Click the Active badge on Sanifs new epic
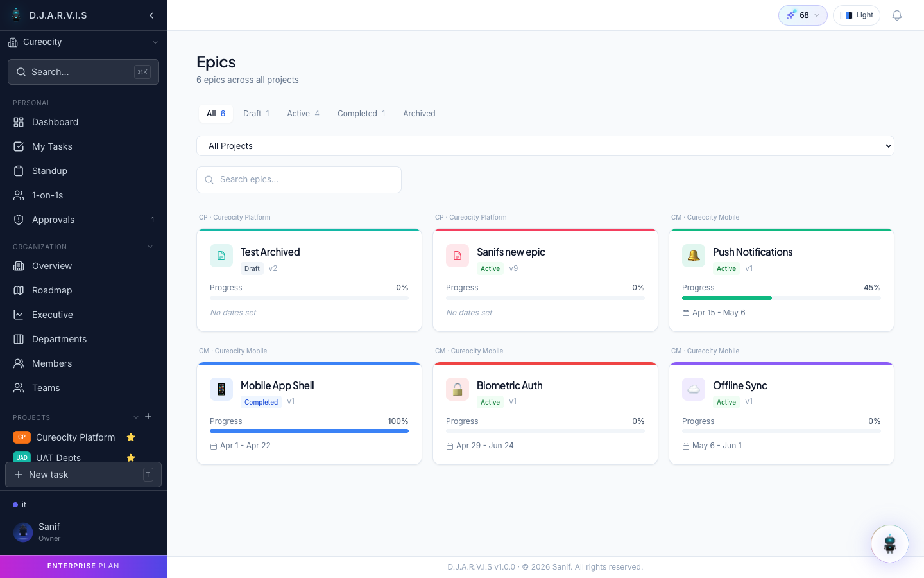Screen dimensions: 924x578 click(x=490, y=268)
